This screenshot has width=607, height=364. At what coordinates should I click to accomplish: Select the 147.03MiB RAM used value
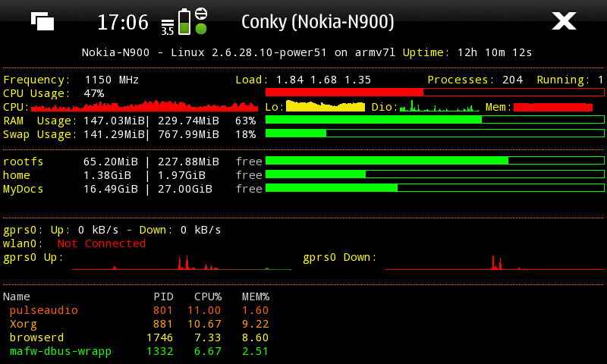click(x=114, y=121)
